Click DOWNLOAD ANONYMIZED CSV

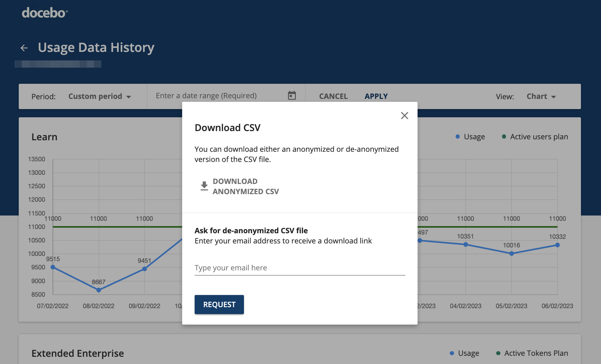pyautogui.click(x=246, y=186)
